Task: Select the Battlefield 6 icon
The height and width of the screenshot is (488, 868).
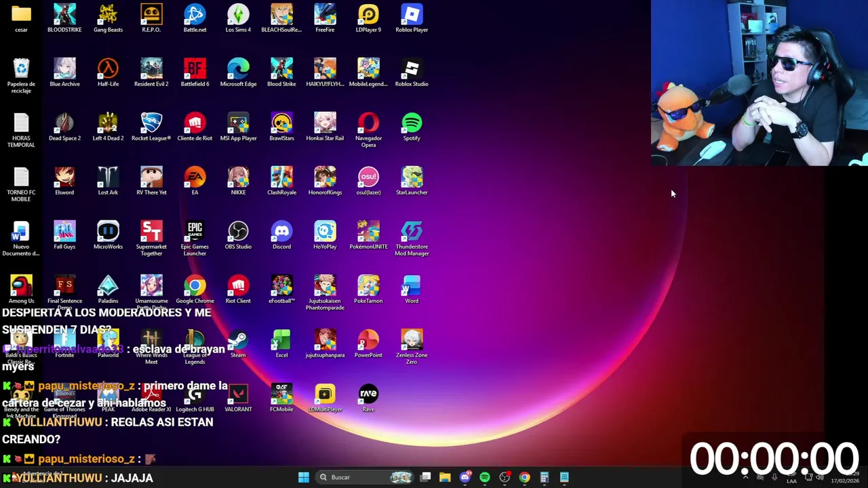Action: tap(195, 73)
